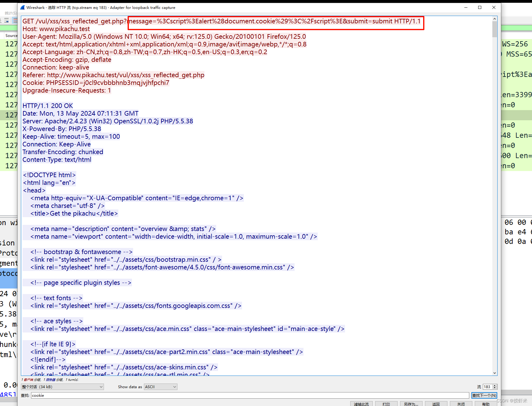Click the stream content scrollbar down arrow
Screen dimensions: 532x406
pos(495,373)
